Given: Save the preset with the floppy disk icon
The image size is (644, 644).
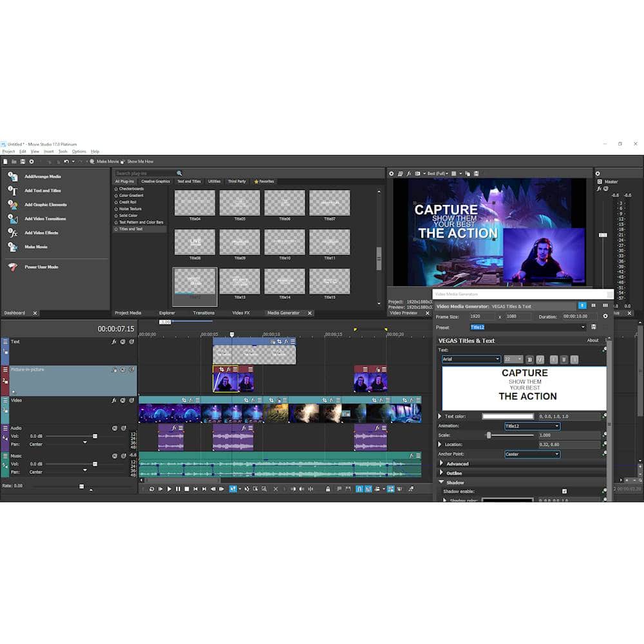Looking at the screenshot, I should tap(593, 327).
